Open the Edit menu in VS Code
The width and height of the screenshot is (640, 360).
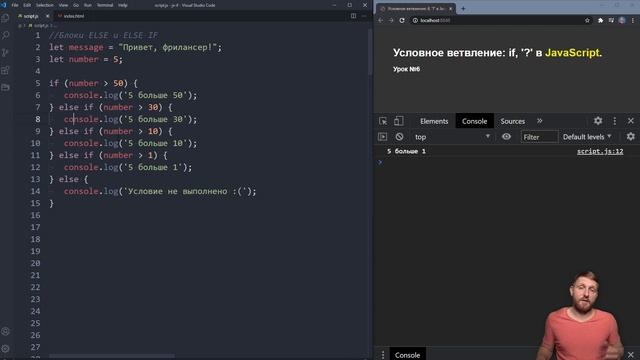click(27, 5)
